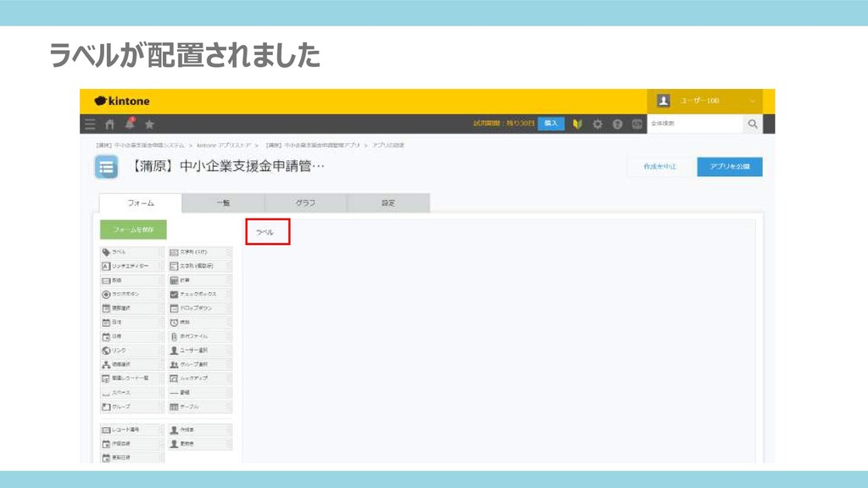Click the beginner guide leaf icon
This screenshot has width=868, height=488.
point(577,124)
